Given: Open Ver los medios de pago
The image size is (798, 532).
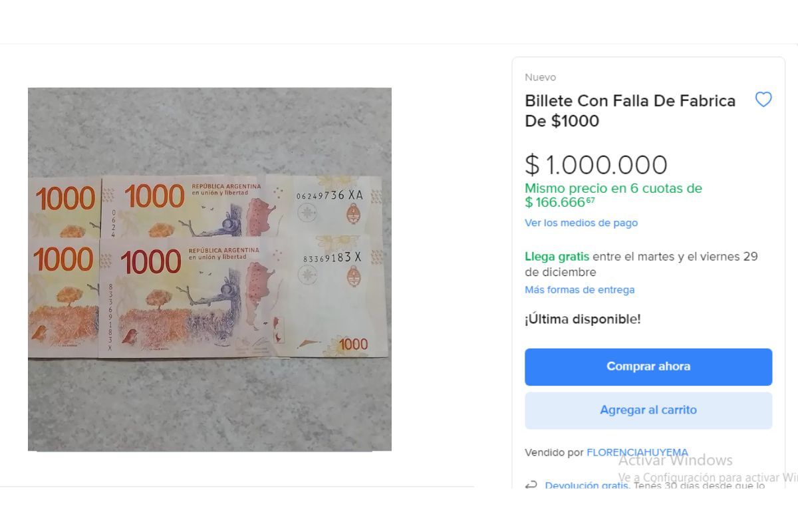Looking at the screenshot, I should [x=581, y=223].
